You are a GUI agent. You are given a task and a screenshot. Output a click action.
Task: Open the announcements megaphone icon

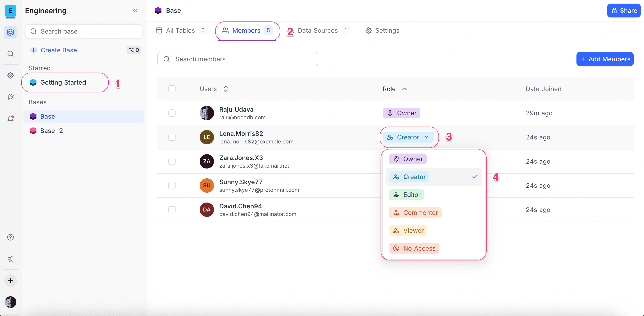pos(10,259)
